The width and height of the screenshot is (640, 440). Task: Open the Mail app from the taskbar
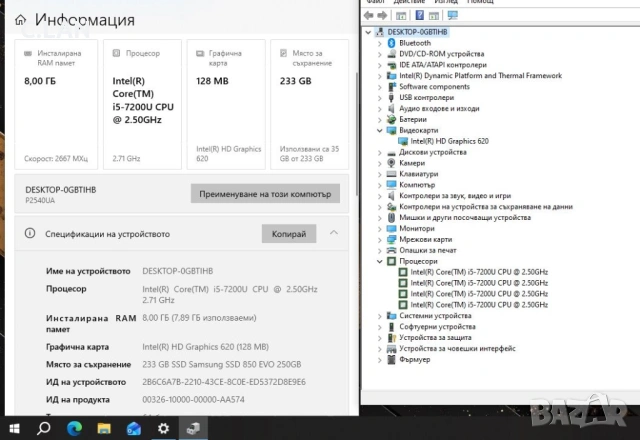coord(133,429)
